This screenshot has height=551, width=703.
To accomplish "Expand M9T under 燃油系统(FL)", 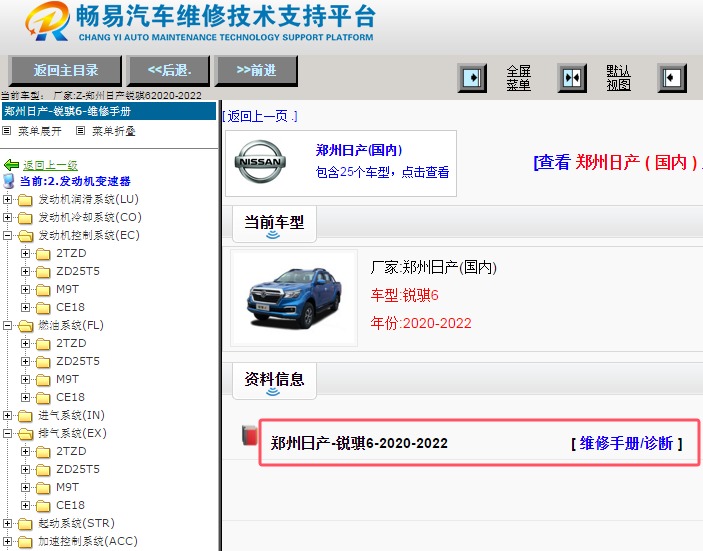I will pyautogui.click(x=26, y=379).
